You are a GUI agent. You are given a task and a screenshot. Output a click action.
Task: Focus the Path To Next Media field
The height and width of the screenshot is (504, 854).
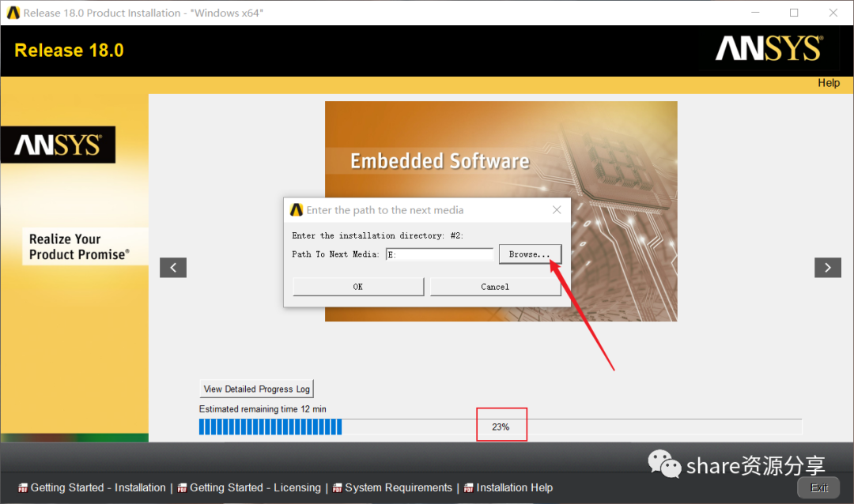point(440,254)
